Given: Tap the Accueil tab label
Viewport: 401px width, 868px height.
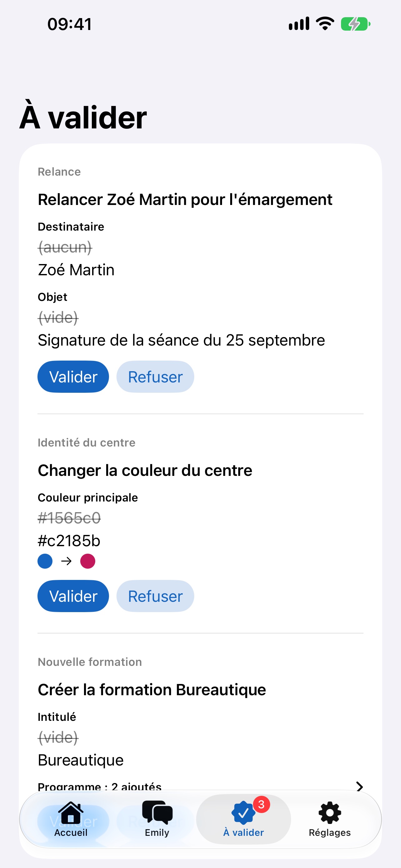Looking at the screenshot, I should click(71, 833).
